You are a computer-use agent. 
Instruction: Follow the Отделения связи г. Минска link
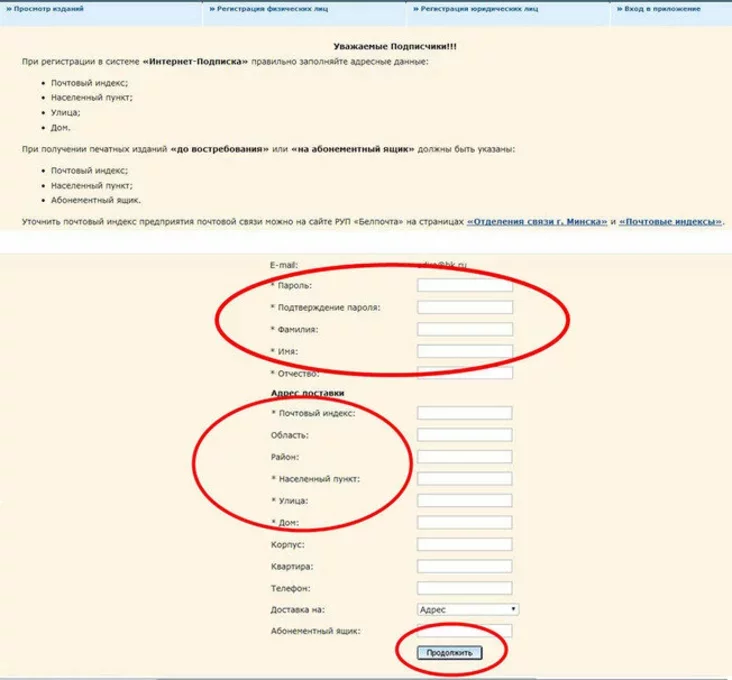pyautogui.click(x=537, y=221)
